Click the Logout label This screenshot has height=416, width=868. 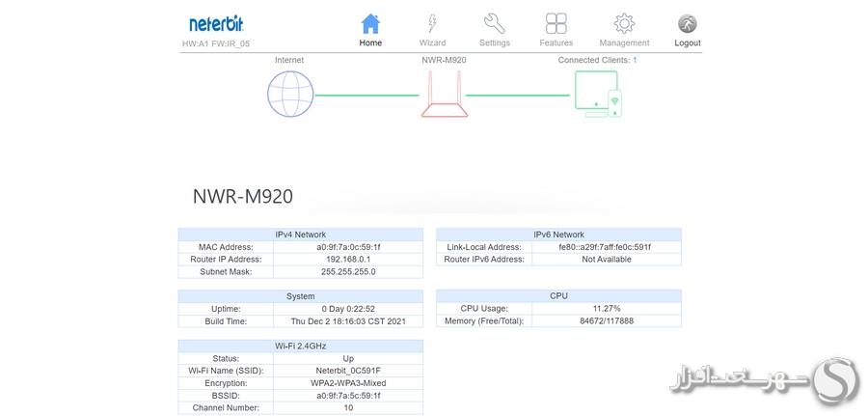click(687, 42)
